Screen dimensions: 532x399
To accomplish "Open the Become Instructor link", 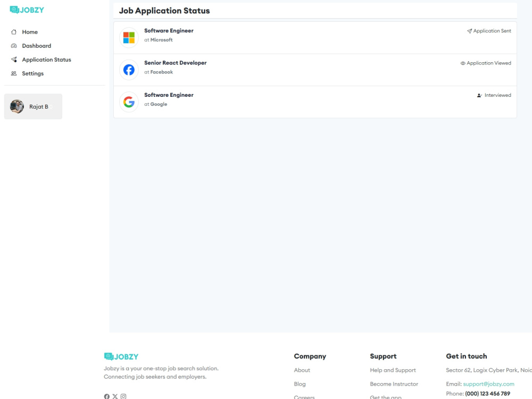I will [x=394, y=384].
